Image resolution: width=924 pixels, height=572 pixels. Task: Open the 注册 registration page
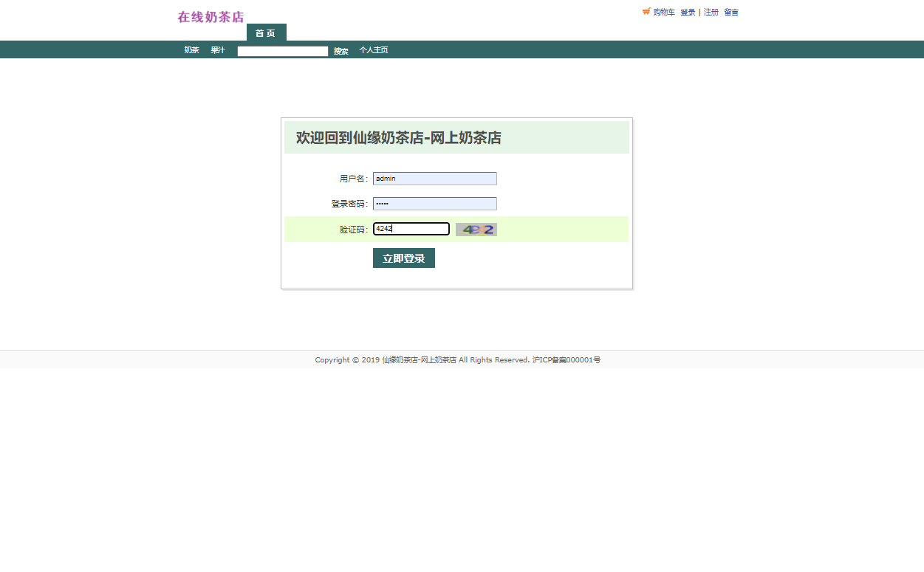point(711,12)
